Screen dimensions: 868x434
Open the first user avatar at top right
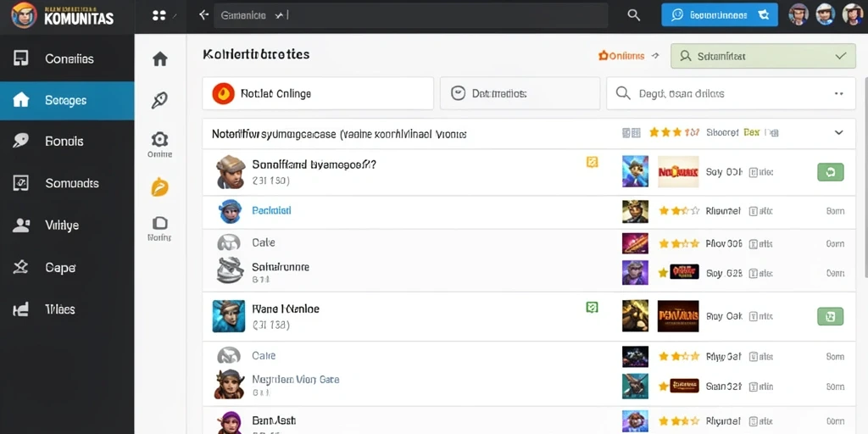coord(798,15)
